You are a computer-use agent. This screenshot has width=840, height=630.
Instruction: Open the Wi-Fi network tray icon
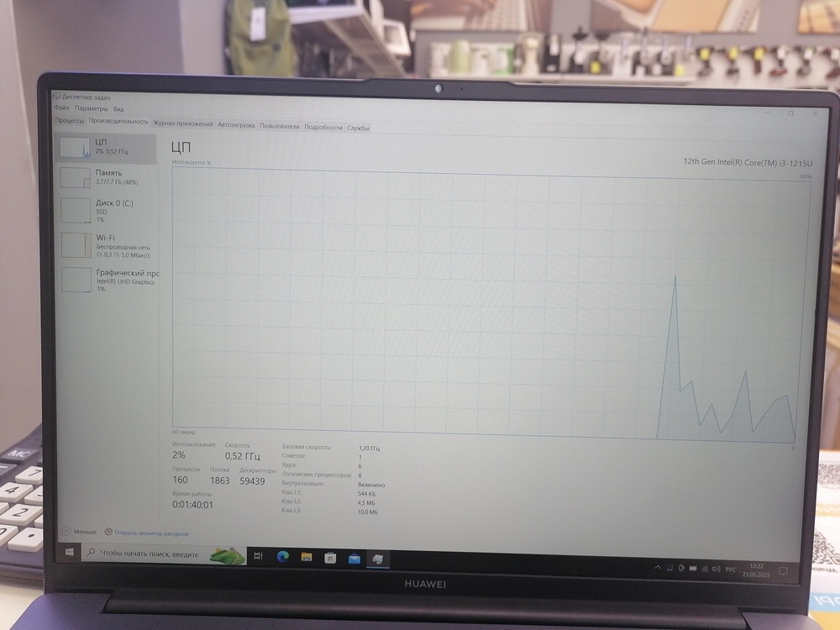coord(705,569)
